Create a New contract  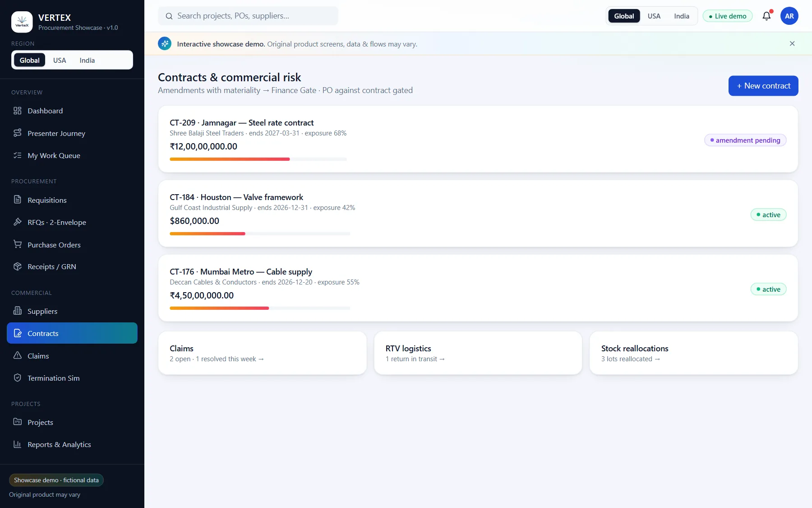pos(763,86)
